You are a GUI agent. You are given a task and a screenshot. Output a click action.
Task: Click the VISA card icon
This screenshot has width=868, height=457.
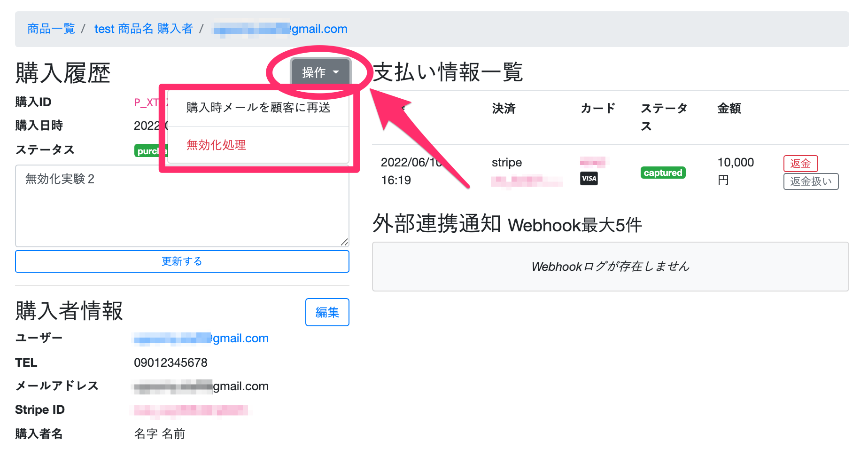(x=589, y=179)
